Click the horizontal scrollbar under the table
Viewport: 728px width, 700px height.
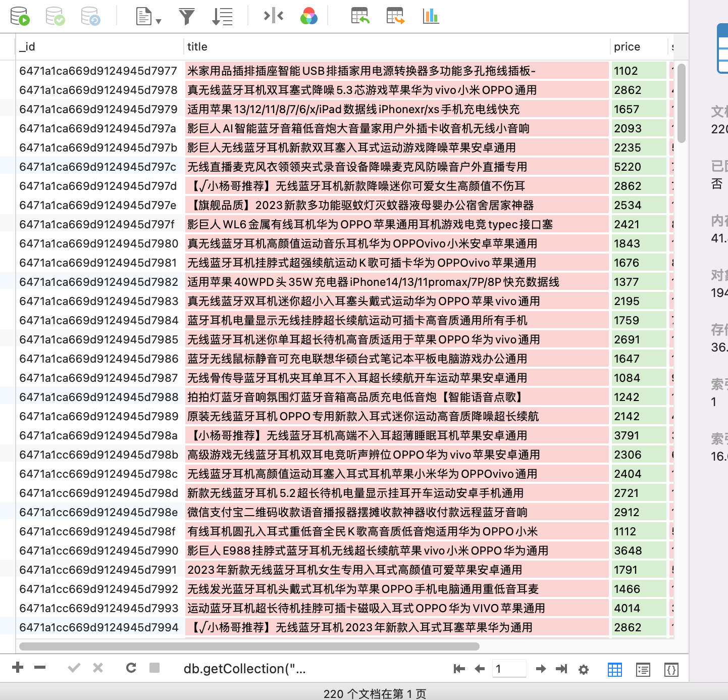coord(249,646)
